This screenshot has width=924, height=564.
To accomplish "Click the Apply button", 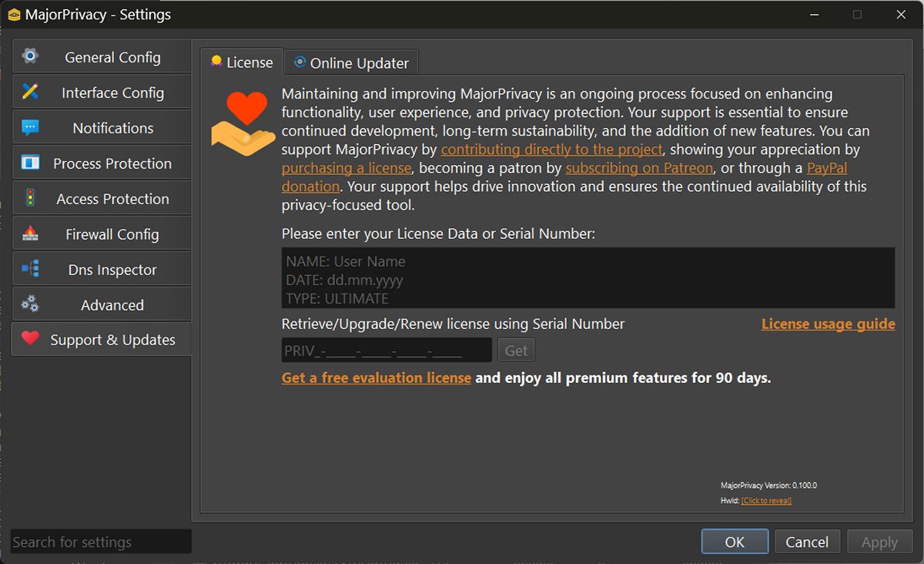I will (879, 542).
